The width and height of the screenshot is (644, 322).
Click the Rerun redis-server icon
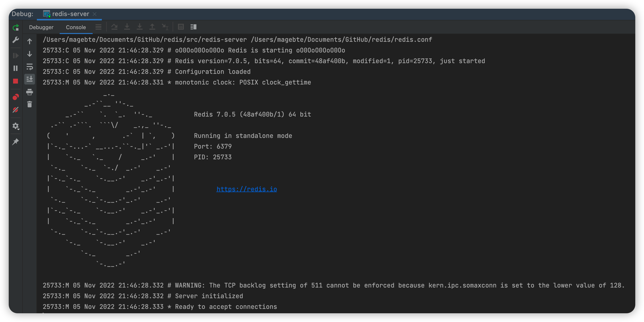[16, 27]
